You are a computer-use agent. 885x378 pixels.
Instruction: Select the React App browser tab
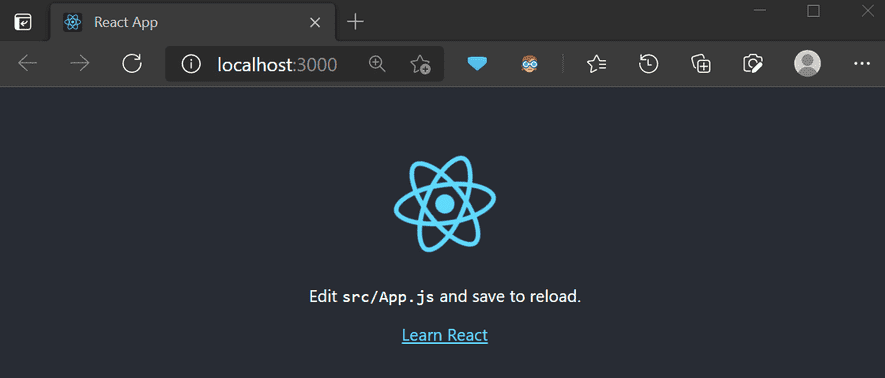coord(193,23)
